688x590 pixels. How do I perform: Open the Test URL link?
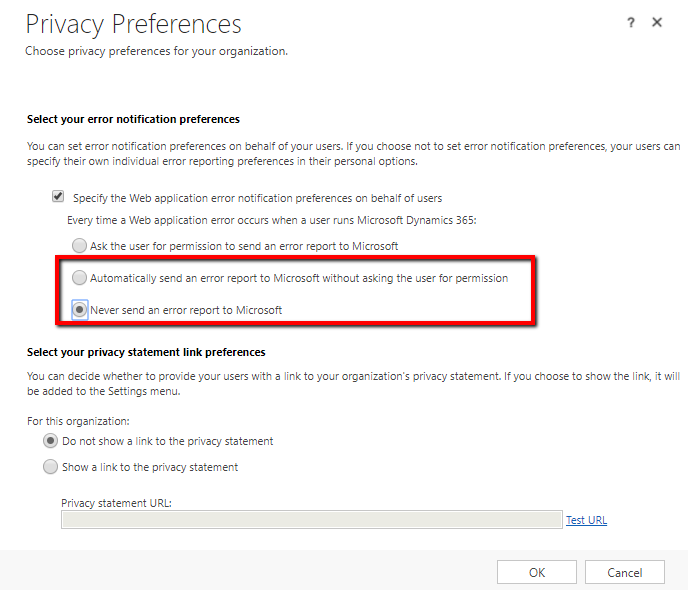586,520
